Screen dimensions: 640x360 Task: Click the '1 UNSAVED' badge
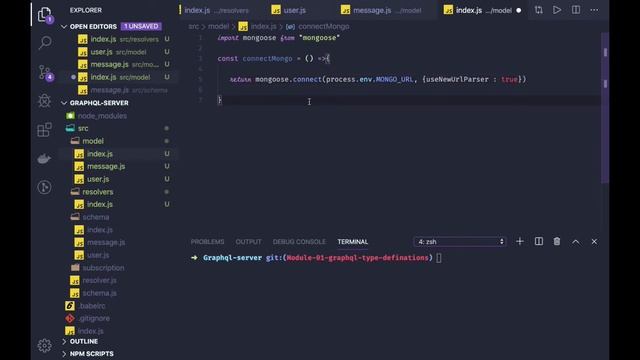tap(141, 27)
